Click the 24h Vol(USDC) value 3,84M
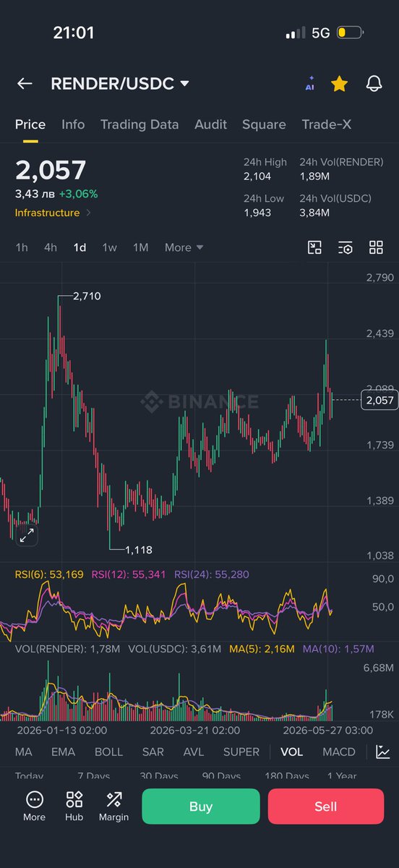This screenshot has width=399, height=868. (315, 213)
